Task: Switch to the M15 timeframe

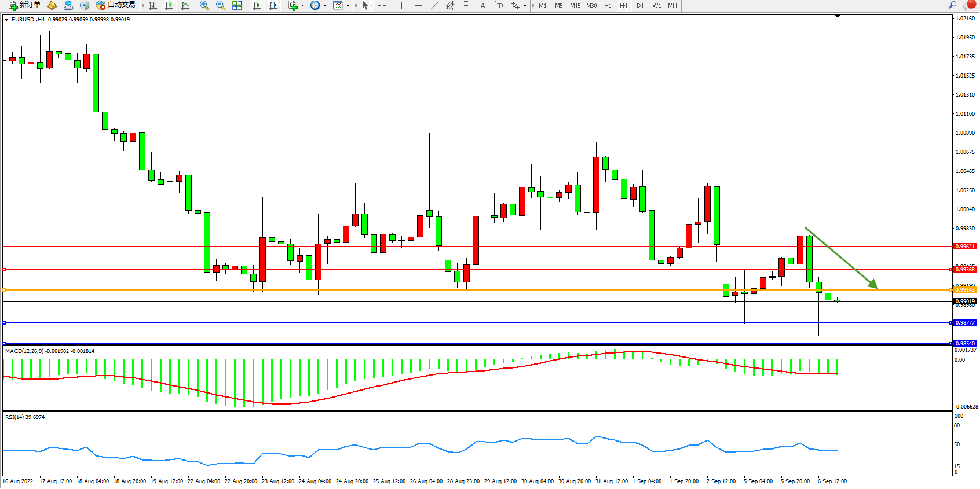Action: (575, 5)
